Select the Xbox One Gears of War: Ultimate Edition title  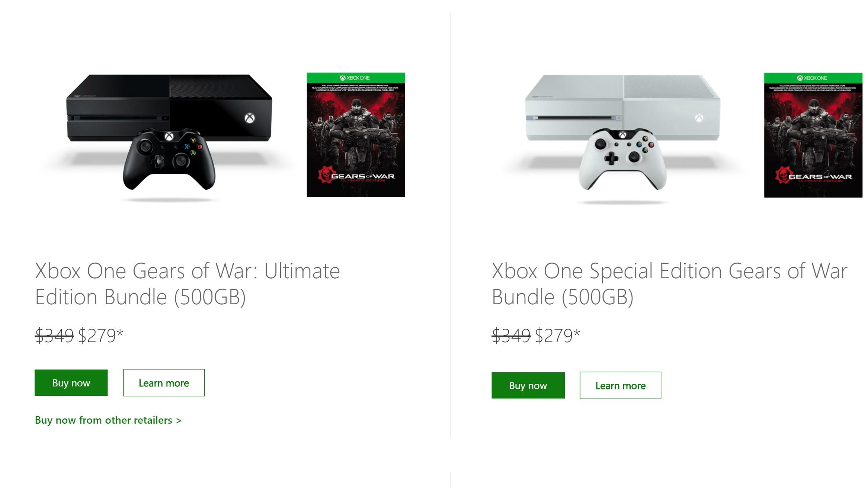click(187, 284)
